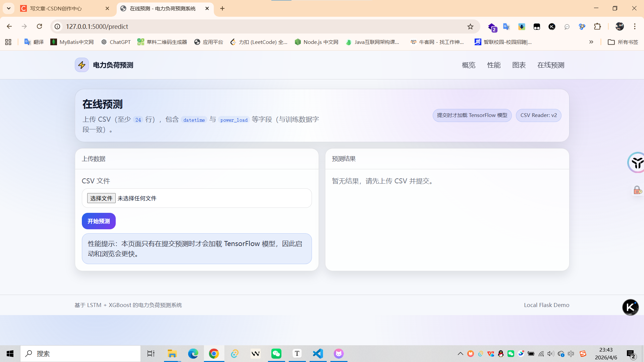644x362 pixels.
Task: Open the 图表 navigation link
Action: 519,65
